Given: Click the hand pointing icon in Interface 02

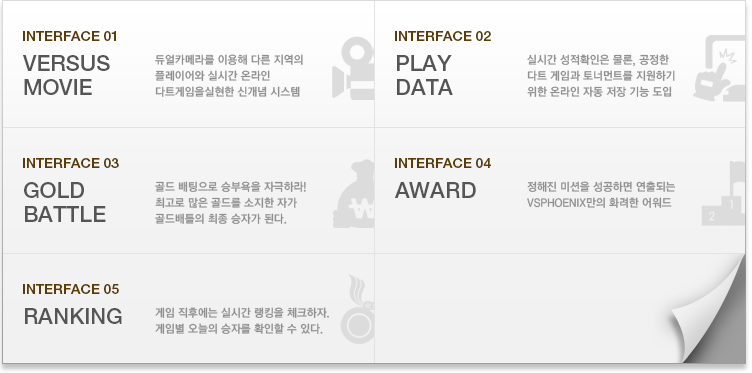Looking at the screenshot, I should tap(719, 69).
